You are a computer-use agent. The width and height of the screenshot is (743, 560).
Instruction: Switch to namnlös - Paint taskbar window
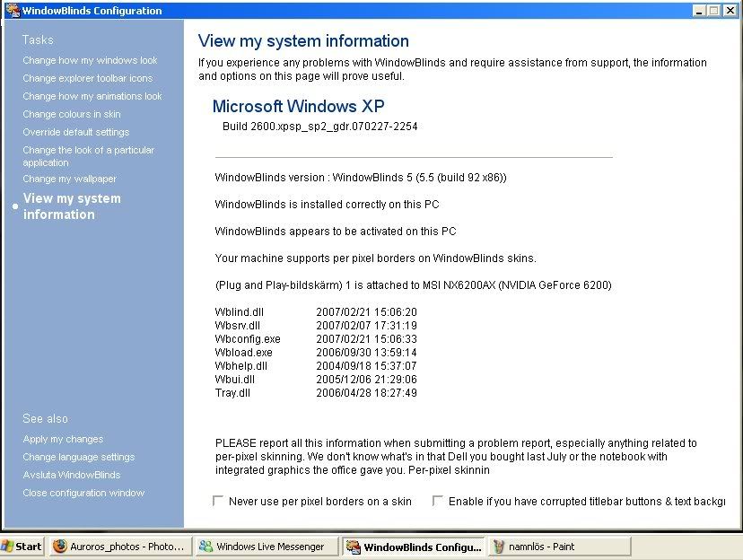coord(560,547)
